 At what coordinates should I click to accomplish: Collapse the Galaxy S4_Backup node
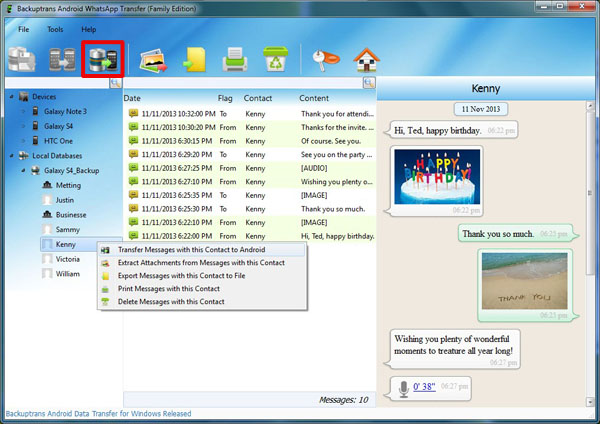click(x=23, y=170)
